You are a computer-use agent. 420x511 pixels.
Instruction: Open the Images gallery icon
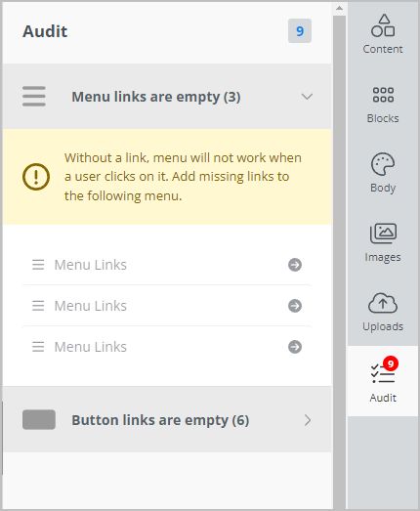coord(383,234)
